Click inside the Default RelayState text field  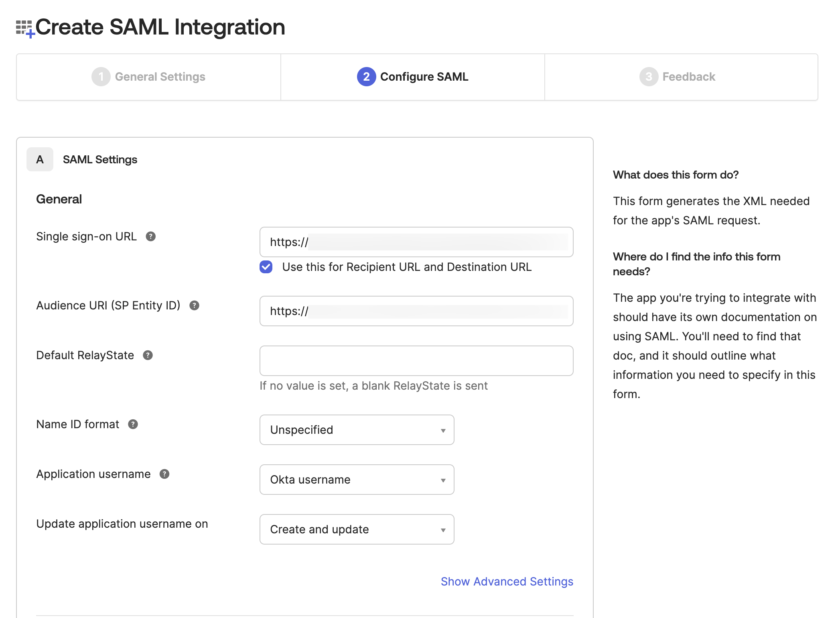[x=416, y=361]
